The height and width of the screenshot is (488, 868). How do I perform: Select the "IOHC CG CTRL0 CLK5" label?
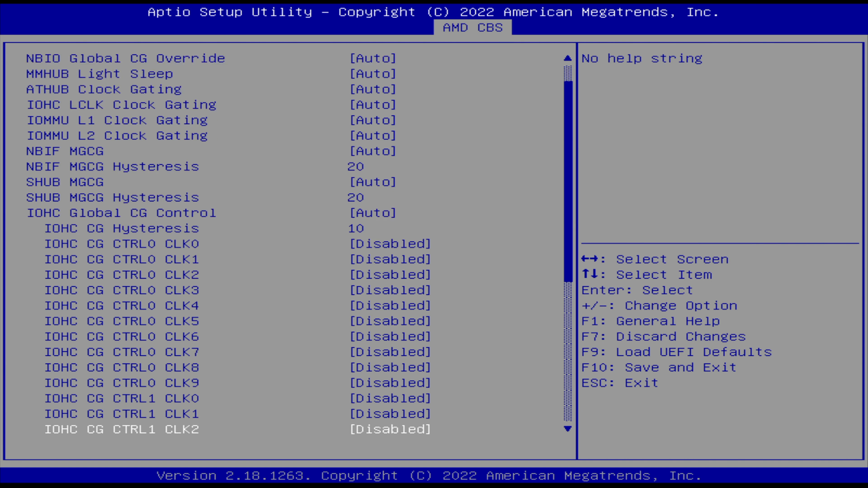tap(122, 321)
